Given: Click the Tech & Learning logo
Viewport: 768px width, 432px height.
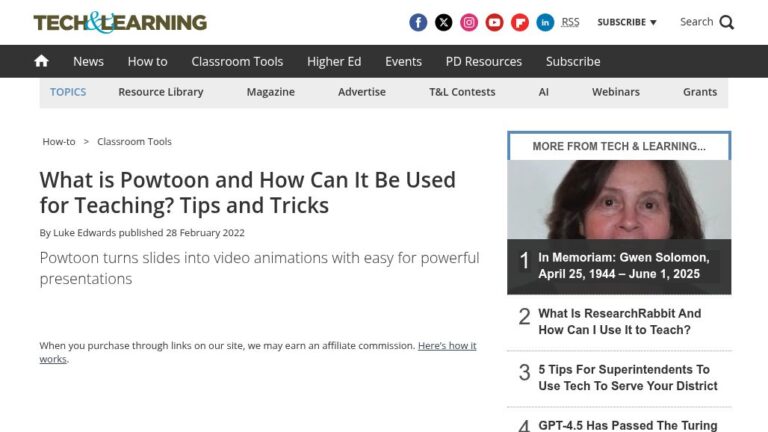Looking at the screenshot, I should tap(120, 22).
